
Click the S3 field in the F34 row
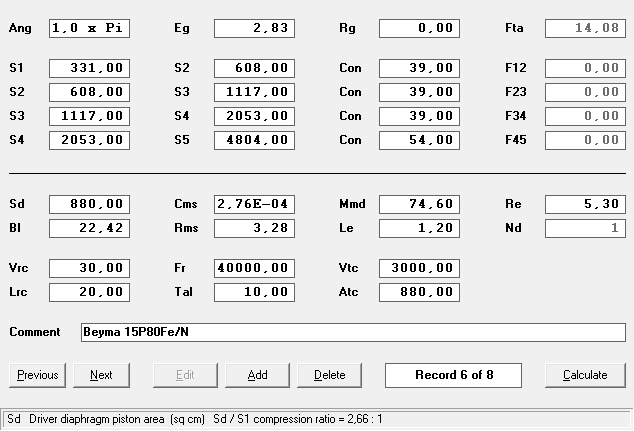[89, 116]
